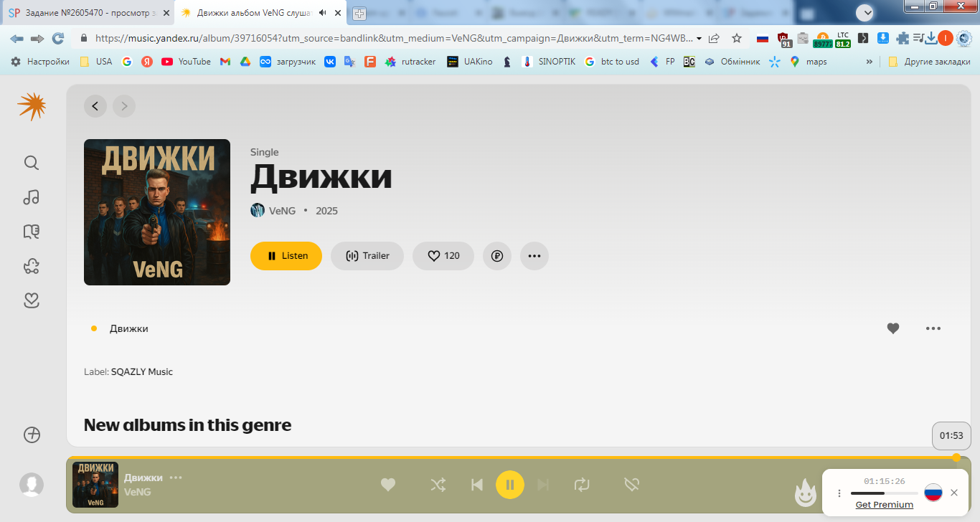This screenshot has height=522, width=980.
Task: Like the current track in the player bar
Action: point(388,485)
